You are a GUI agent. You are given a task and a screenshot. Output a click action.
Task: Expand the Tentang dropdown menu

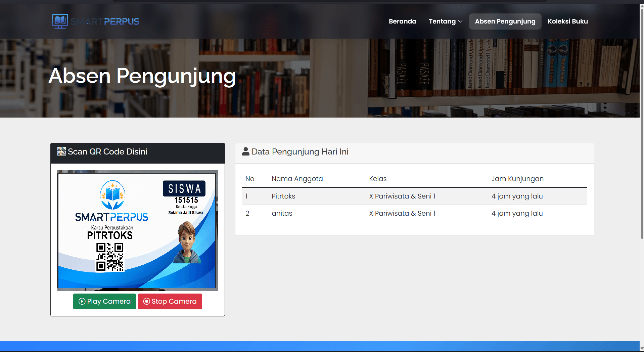point(446,21)
